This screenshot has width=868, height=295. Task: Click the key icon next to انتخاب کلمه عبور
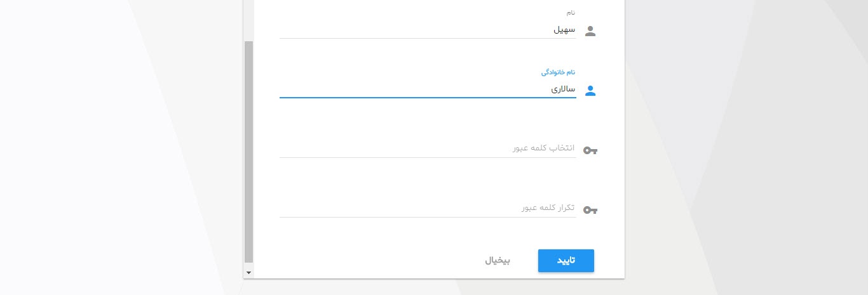590,150
